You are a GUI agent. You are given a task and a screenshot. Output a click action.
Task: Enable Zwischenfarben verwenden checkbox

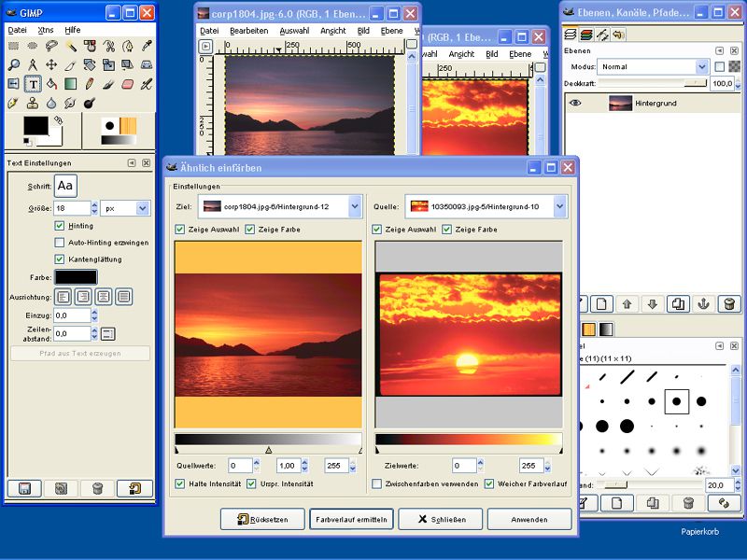pos(377,483)
